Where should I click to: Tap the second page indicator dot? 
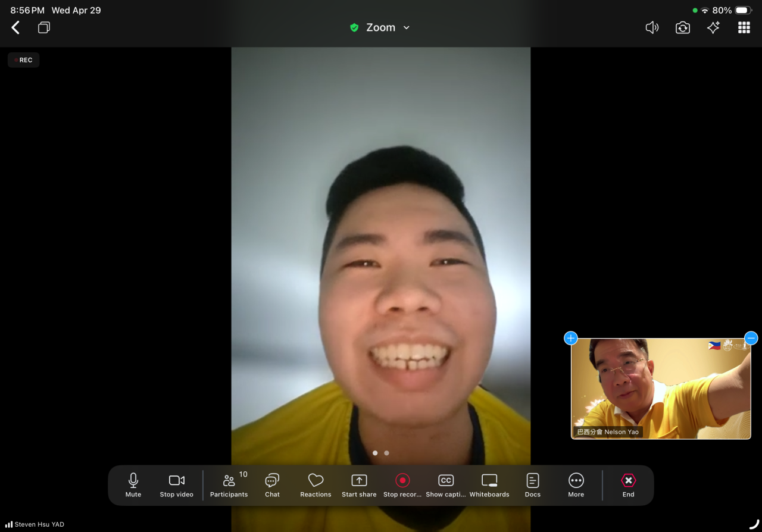[x=387, y=453]
